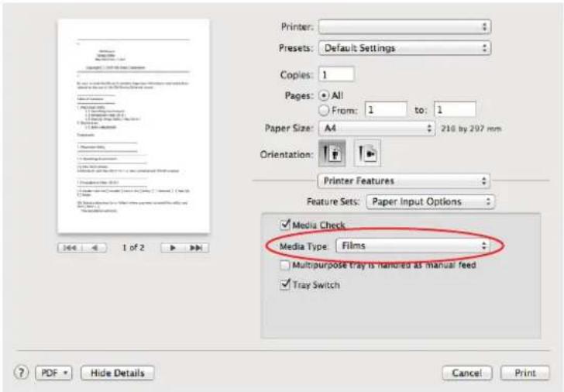
Task: Click the Print button
Action: click(525, 373)
